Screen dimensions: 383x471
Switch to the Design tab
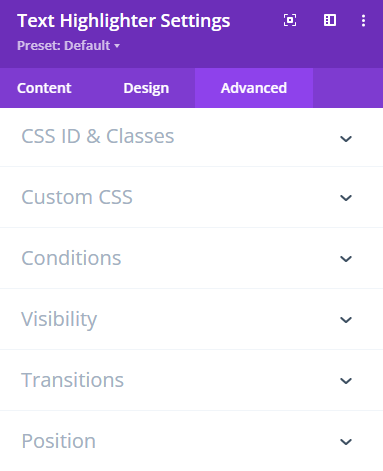146,88
